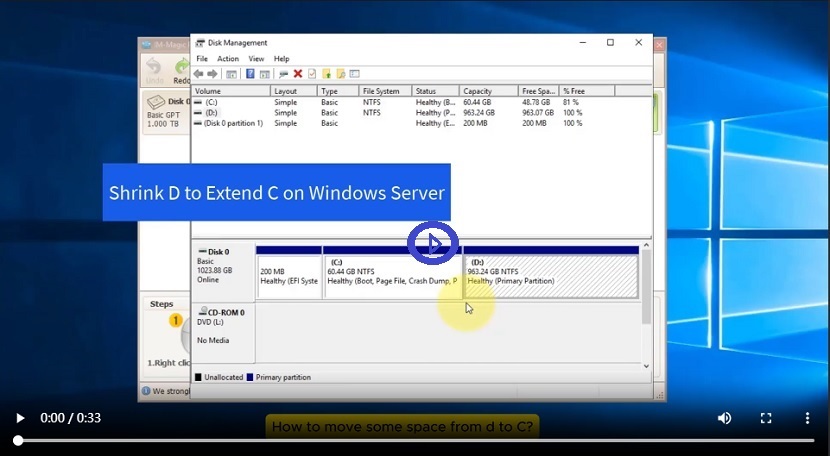Open video more options three-dot icon

(x=807, y=418)
